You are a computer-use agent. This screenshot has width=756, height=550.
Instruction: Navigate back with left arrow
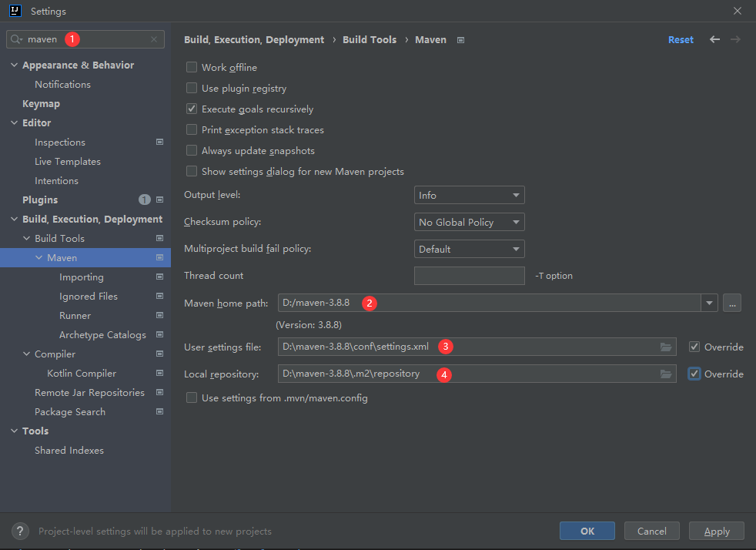coord(714,39)
